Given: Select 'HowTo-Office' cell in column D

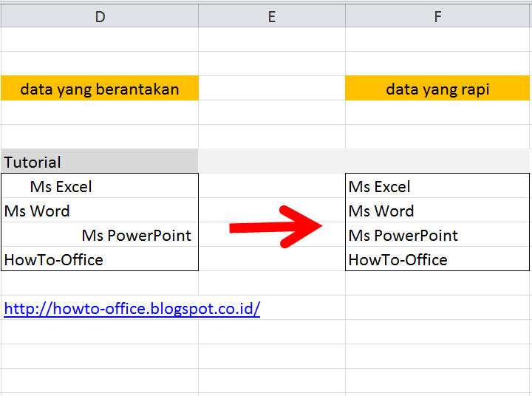Looking at the screenshot, I should click(x=100, y=259).
